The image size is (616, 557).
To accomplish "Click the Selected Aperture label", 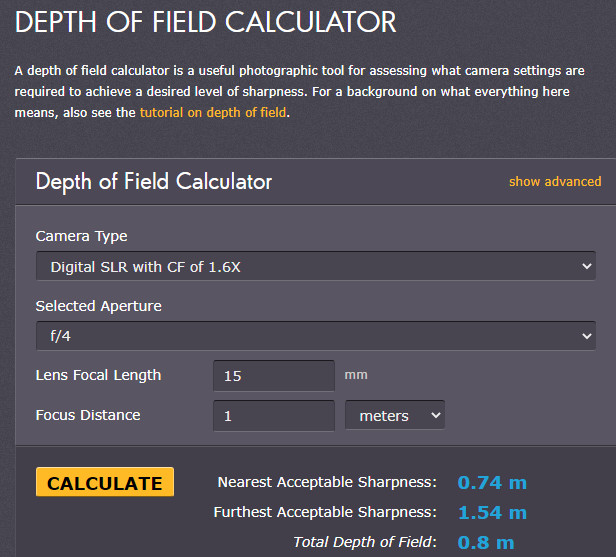I will (x=99, y=306).
